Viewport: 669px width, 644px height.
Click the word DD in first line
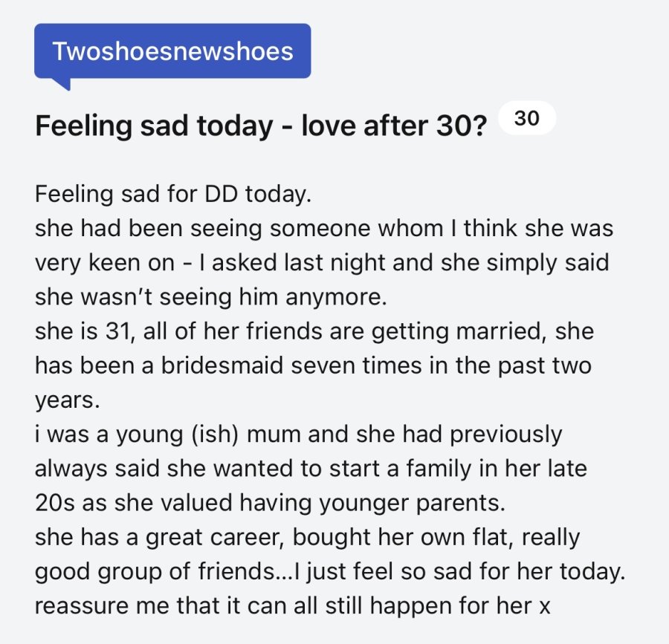tap(221, 195)
